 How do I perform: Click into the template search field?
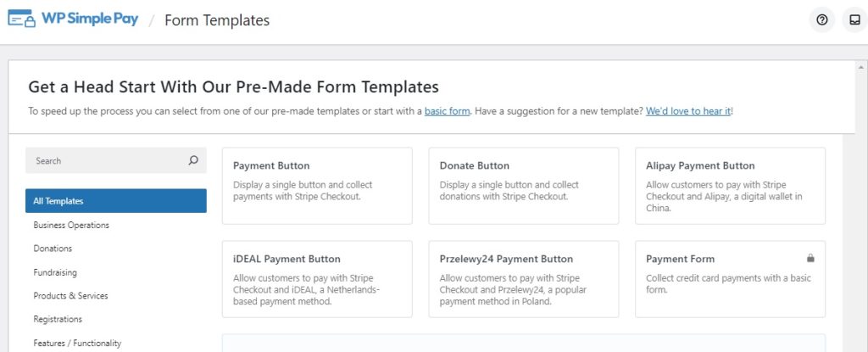[x=106, y=160]
